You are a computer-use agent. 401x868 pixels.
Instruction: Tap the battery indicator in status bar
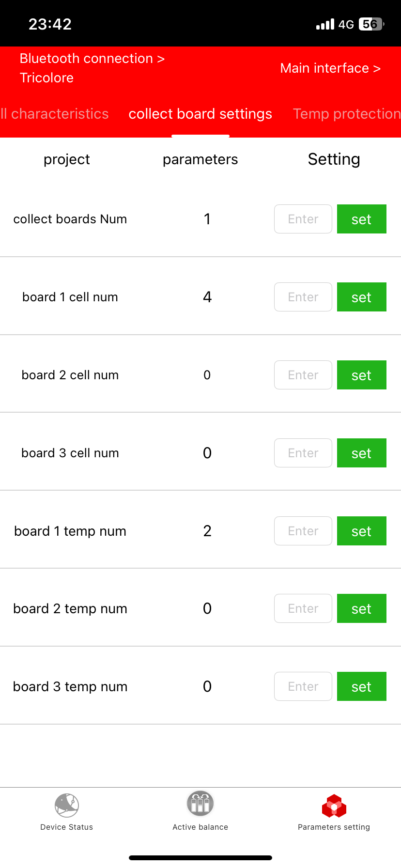[371, 24]
